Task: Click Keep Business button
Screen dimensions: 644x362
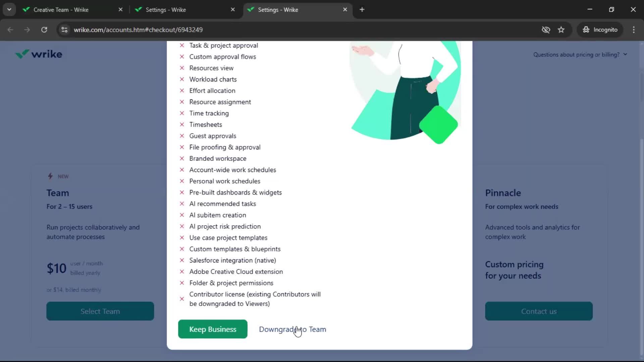Action: 213,329
